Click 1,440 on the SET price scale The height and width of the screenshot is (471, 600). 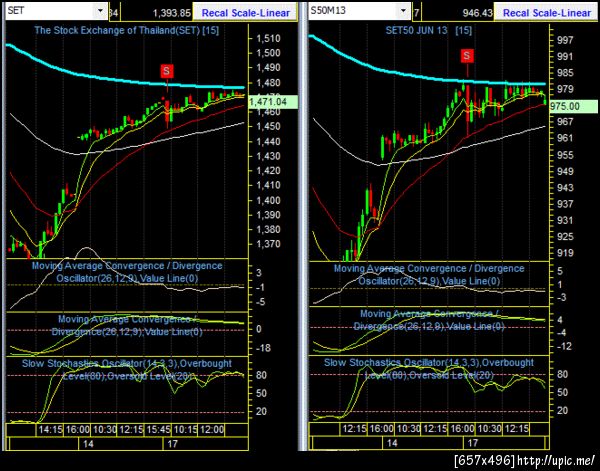tap(268, 142)
